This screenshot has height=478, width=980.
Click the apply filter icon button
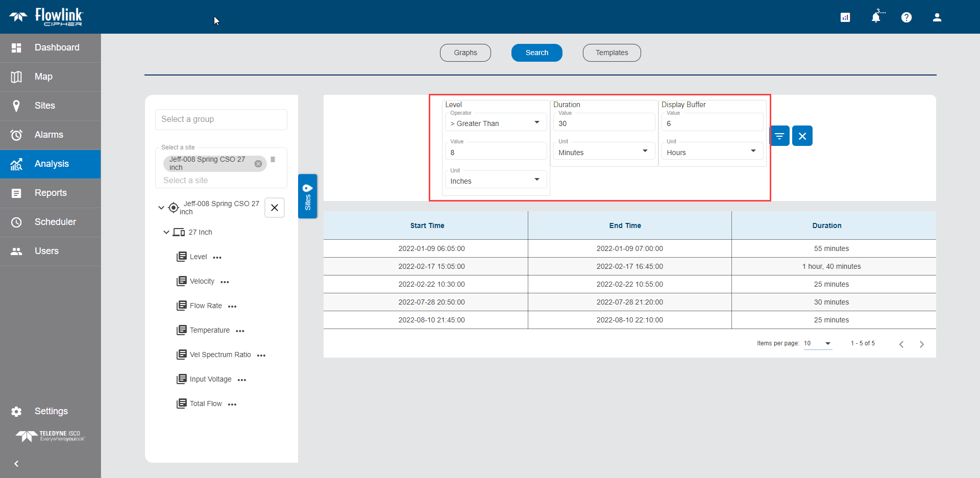[779, 136]
